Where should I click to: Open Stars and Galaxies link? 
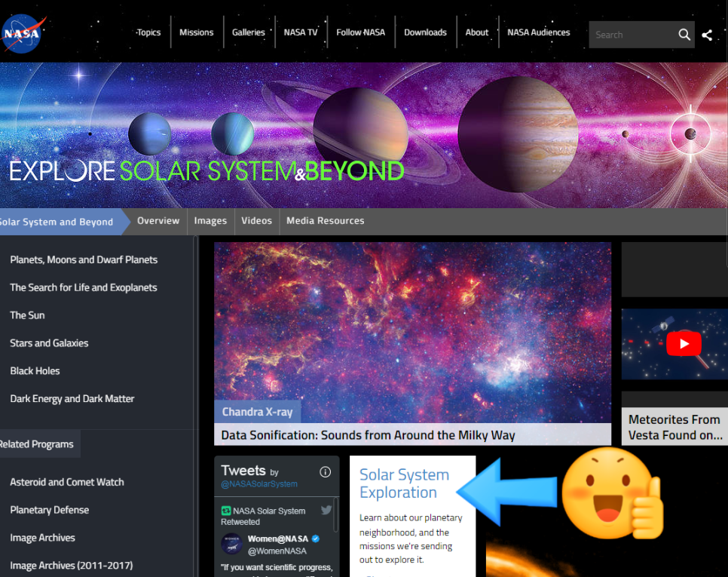49,343
